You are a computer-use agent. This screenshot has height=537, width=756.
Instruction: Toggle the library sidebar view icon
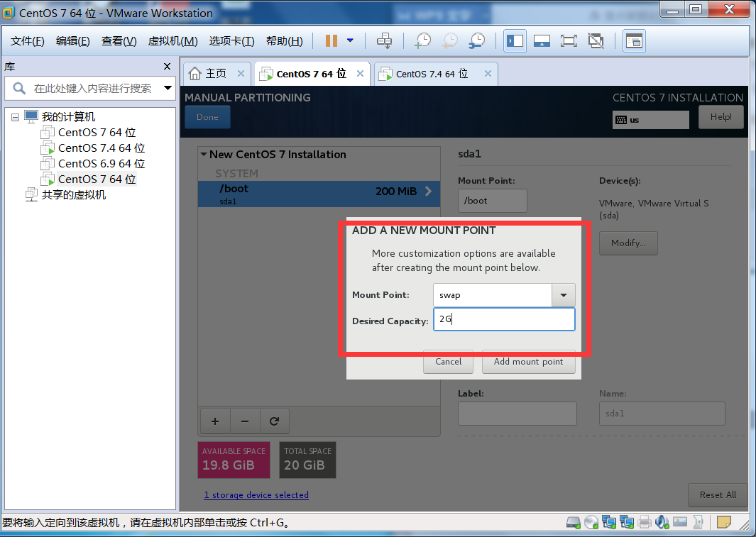[x=515, y=41]
